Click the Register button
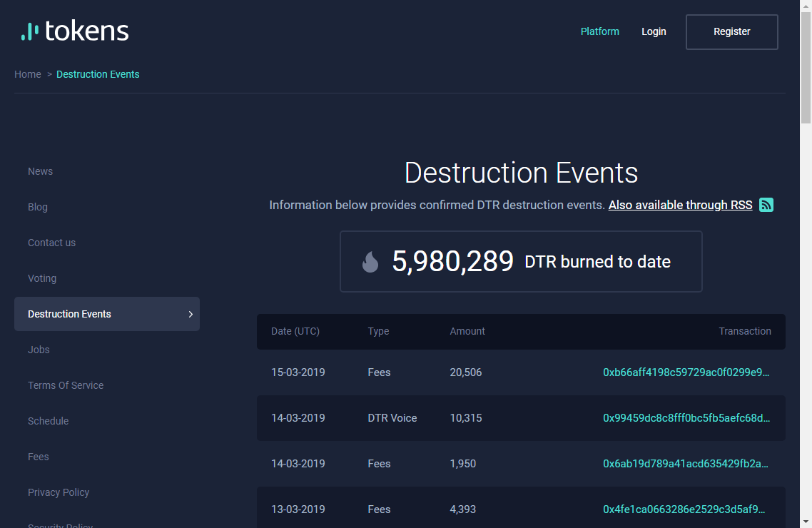Viewport: 812px width, 528px height. click(732, 32)
